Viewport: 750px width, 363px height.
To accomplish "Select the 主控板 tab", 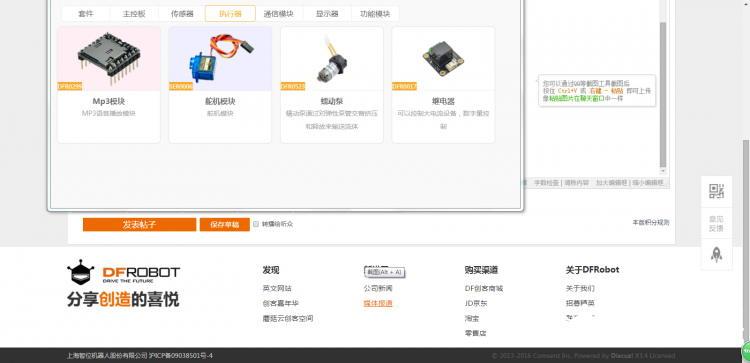I will (134, 14).
